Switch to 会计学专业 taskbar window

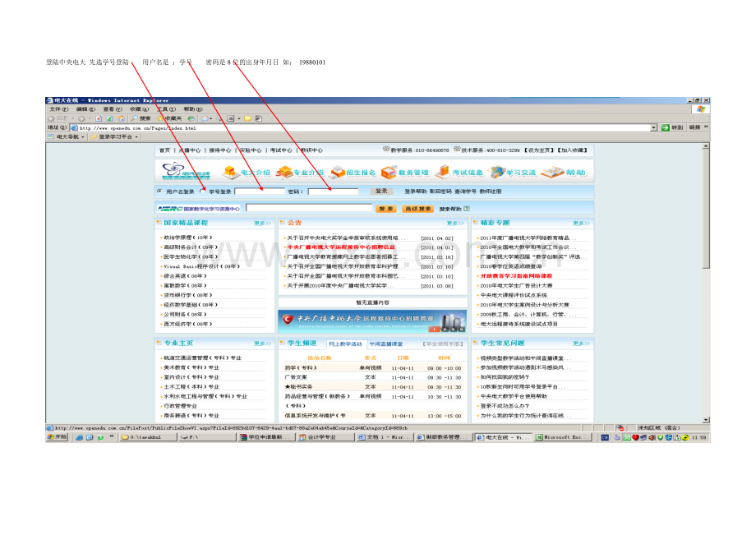(x=325, y=437)
